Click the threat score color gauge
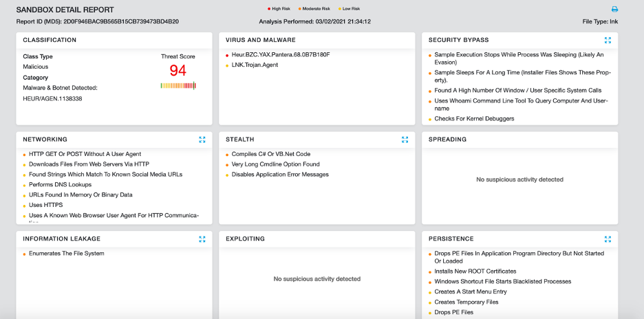The height and width of the screenshot is (319, 644). point(178,86)
